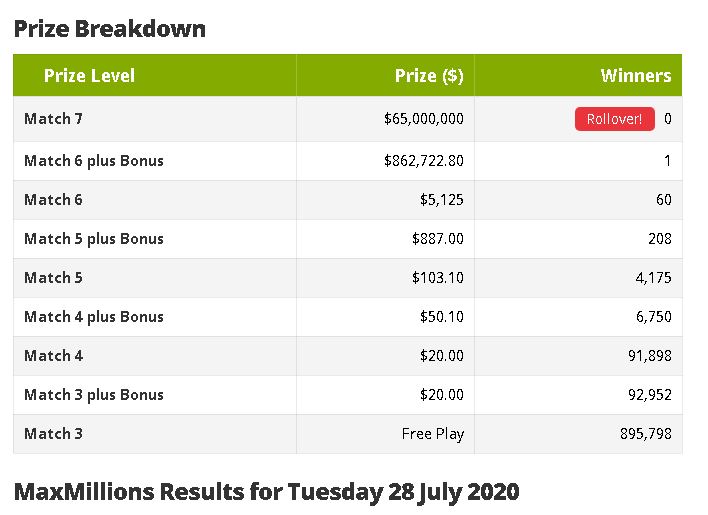
Task: Click the $65,000,000 jackpot amount
Action: 424,119
